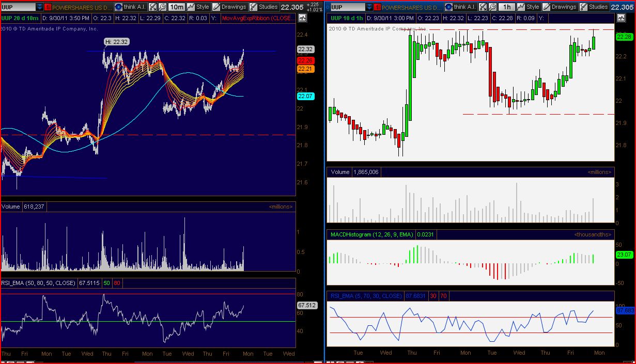The width and height of the screenshot is (636, 364).
Task: Select the Volume 1,865,006 label
Action: 354,172
